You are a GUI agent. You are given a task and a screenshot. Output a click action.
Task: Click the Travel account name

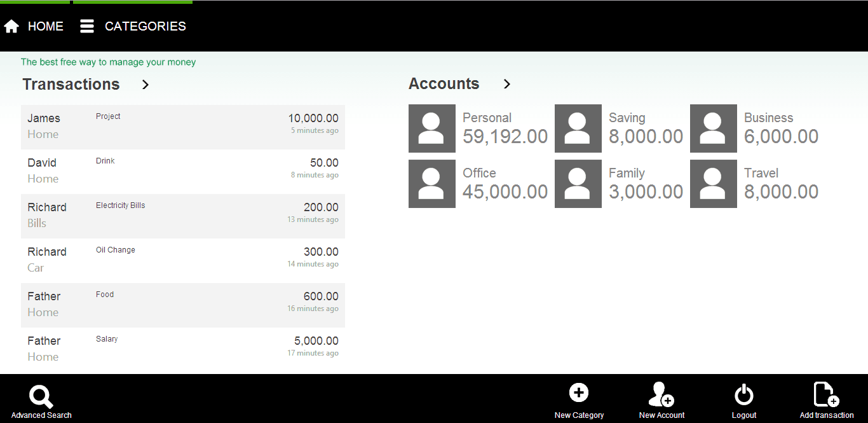pyautogui.click(x=761, y=173)
